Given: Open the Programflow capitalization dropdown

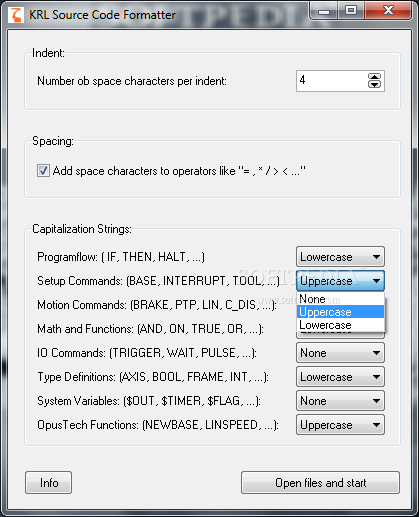Looking at the screenshot, I should pyautogui.click(x=340, y=257).
